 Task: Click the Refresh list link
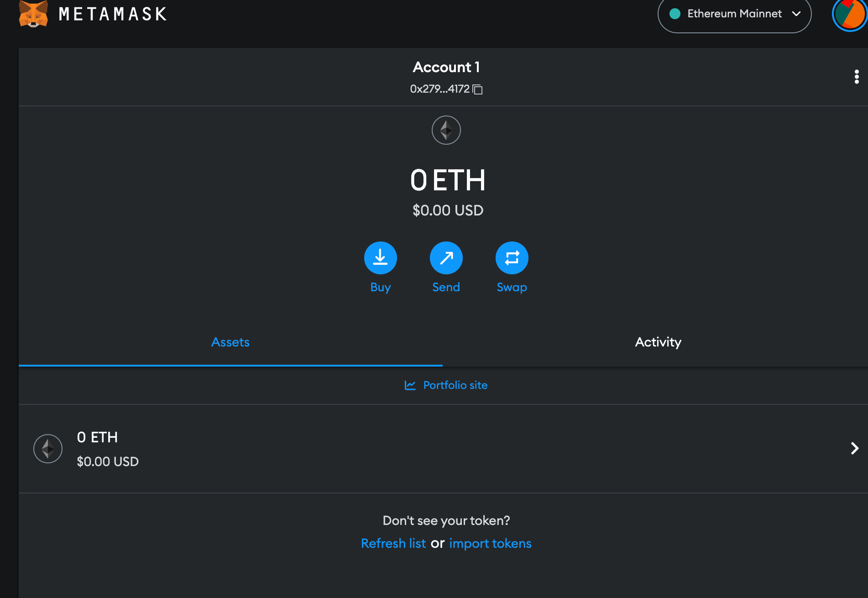[393, 543]
